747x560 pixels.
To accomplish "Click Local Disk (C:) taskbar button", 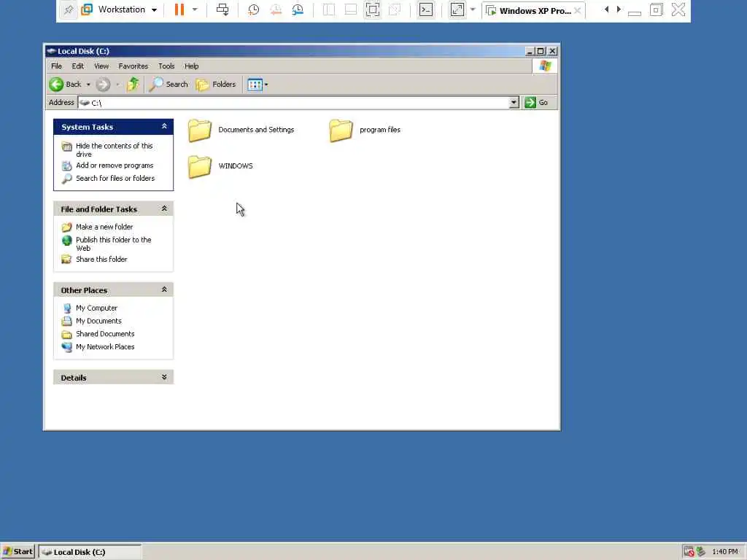I will tap(90, 552).
